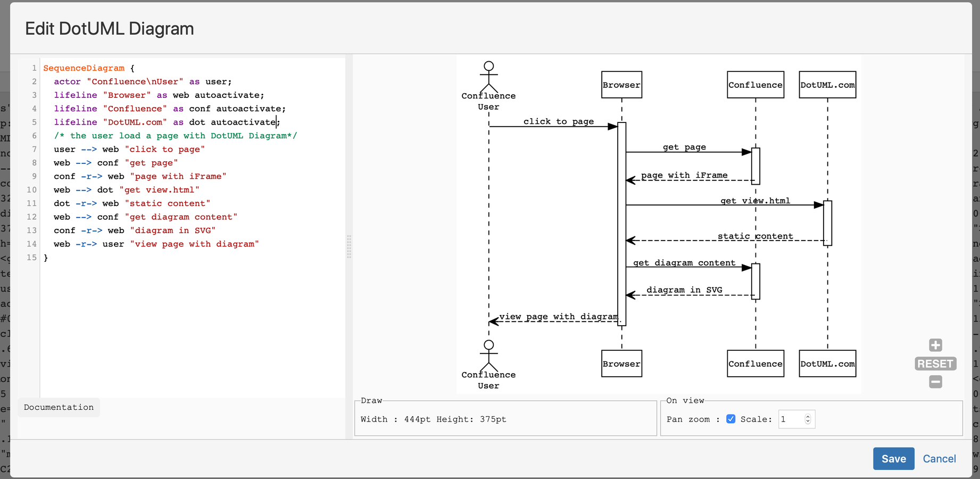This screenshot has width=980, height=479.
Task: Click the zoom in plus icon
Action: point(935,345)
